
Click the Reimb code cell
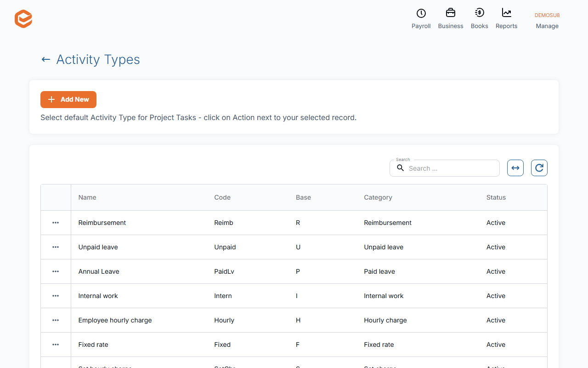pyautogui.click(x=224, y=223)
